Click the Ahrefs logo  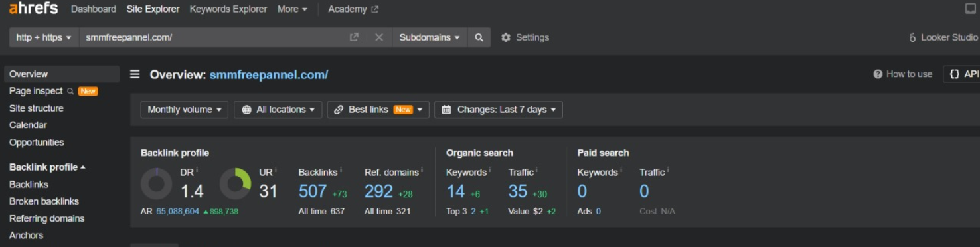pos(34,9)
